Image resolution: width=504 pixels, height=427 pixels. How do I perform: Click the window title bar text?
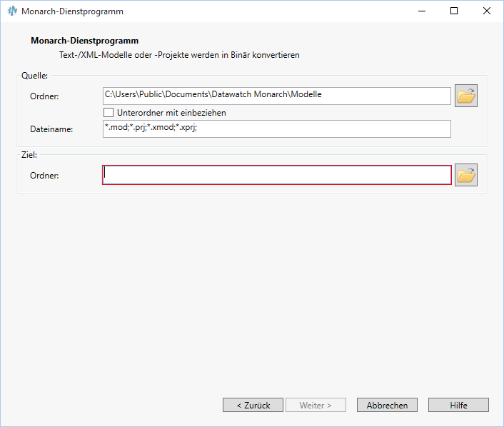click(x=72, y=11)
